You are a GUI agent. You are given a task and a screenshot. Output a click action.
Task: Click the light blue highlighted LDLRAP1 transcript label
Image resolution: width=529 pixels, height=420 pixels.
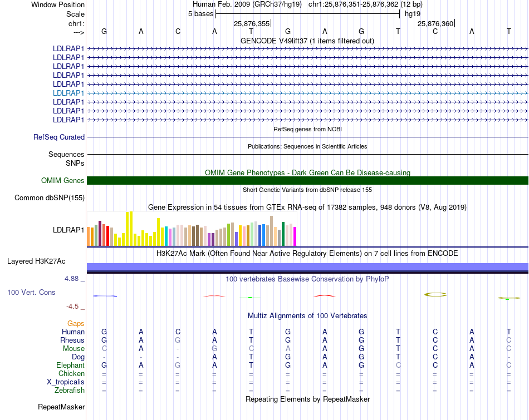click(x=68, y=93)
